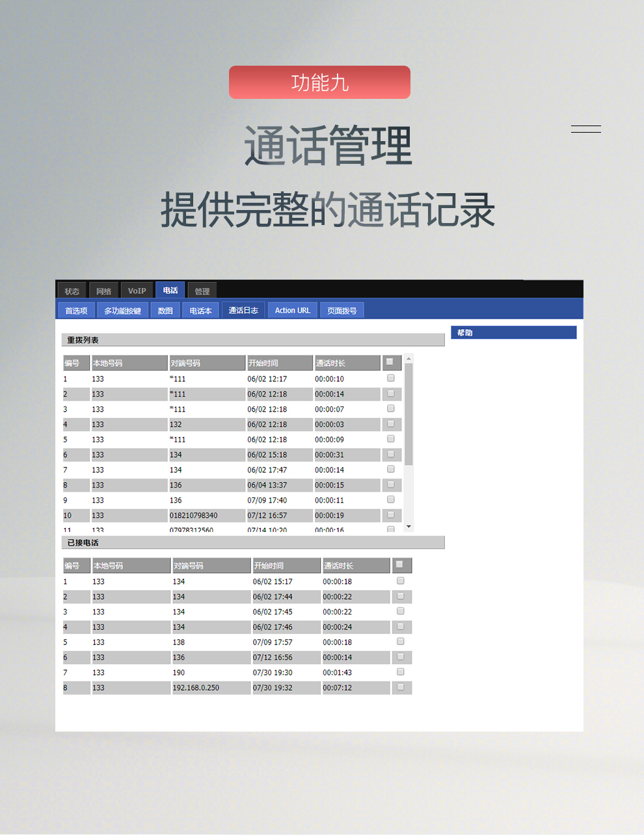Open the 首选项 sub-tab
This screenshot has width=644, height=835.
point(76,311)
